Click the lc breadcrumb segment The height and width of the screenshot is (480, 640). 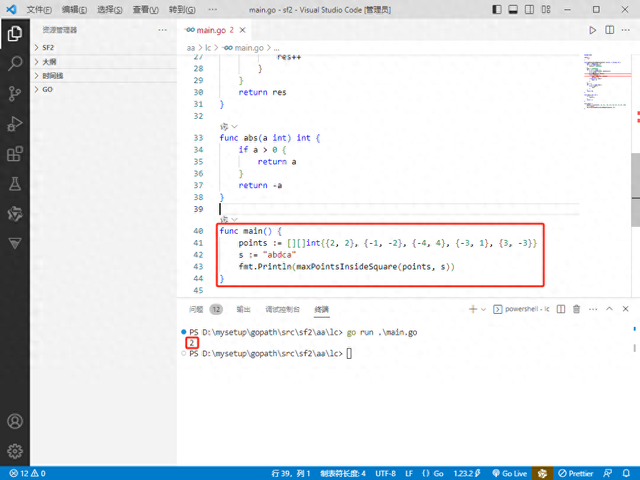[x=208, y=48]
